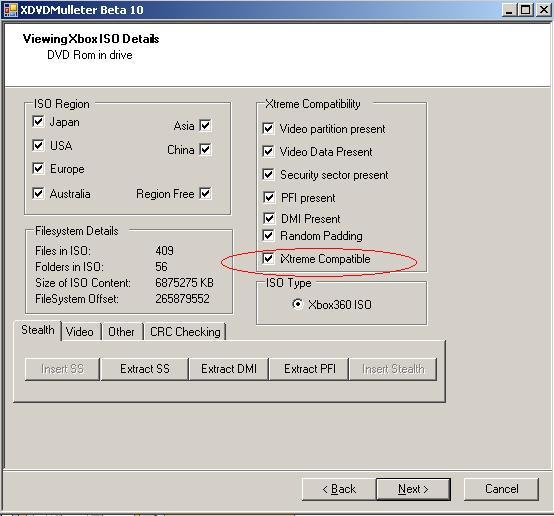Proceed with the Next button
The height and width of the screenshot is (516, 554).
coord(413,489)
